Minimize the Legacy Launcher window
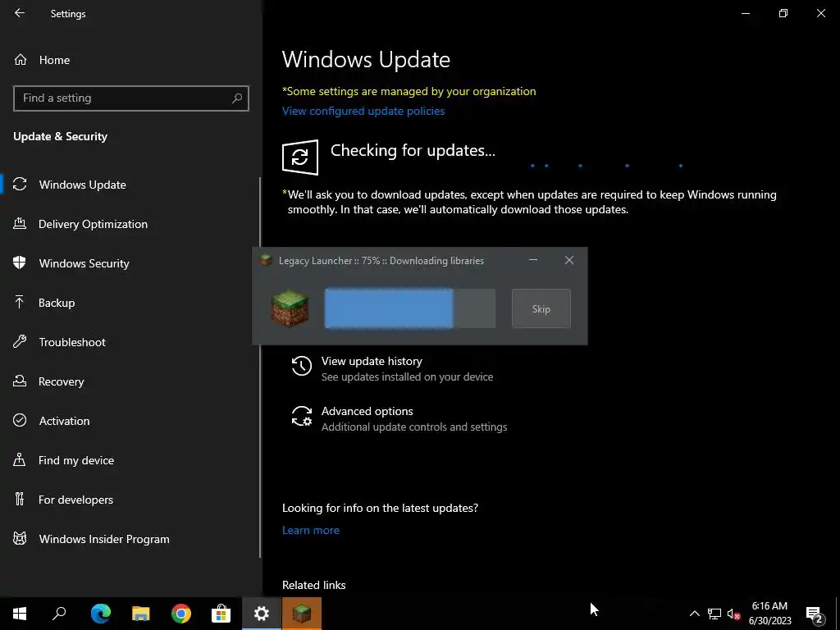The image size is (840, 630). click(533, 260)
